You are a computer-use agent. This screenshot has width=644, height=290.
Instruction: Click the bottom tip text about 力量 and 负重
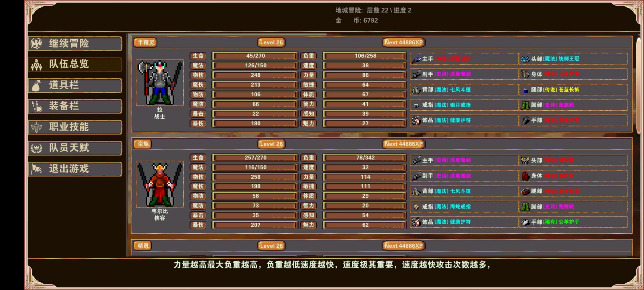tap(332, 265)
